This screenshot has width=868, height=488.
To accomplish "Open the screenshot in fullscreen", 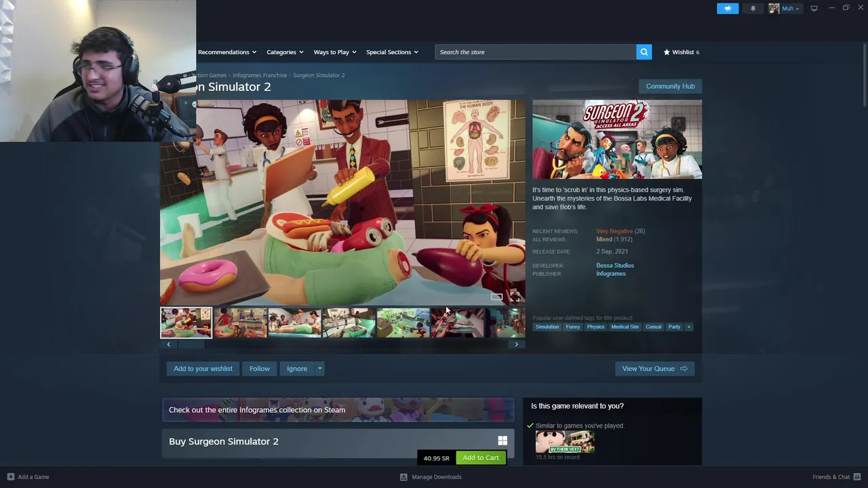I will click(x=515, y=296).
